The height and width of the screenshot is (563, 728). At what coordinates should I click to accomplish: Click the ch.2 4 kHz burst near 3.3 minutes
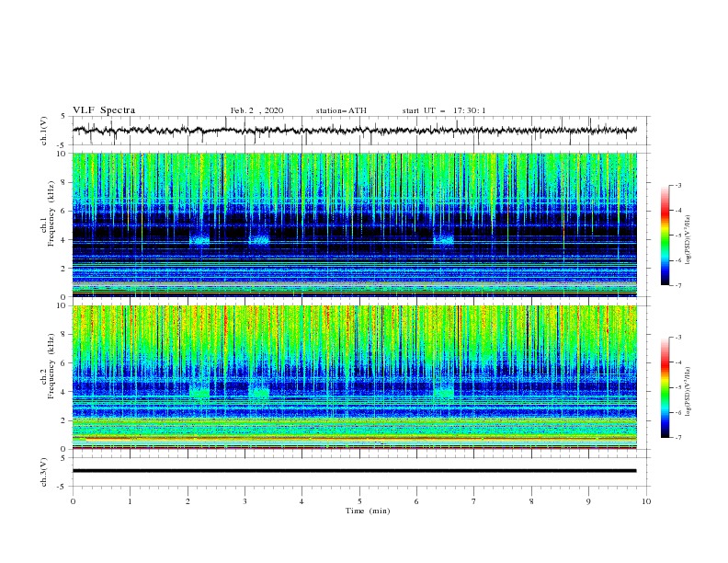pyautogui.click(x=259, y=393)
